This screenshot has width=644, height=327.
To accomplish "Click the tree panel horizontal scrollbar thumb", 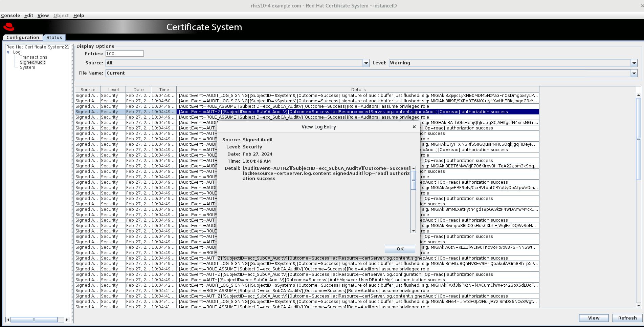I will (x=34, y=320).
